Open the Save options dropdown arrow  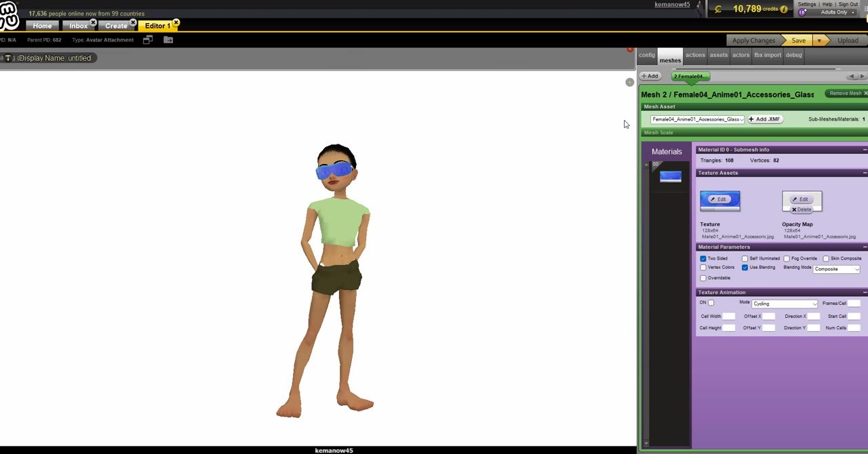(x=819, y=41)
